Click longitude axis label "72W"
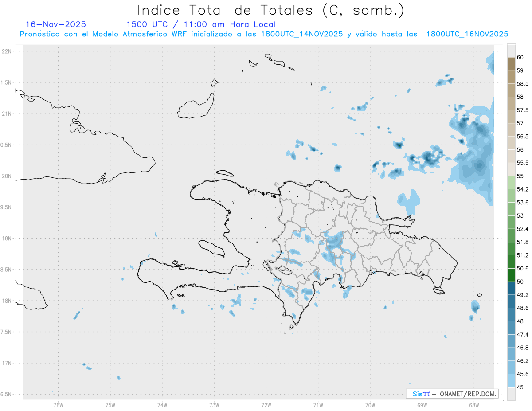 tap(266, 405)
